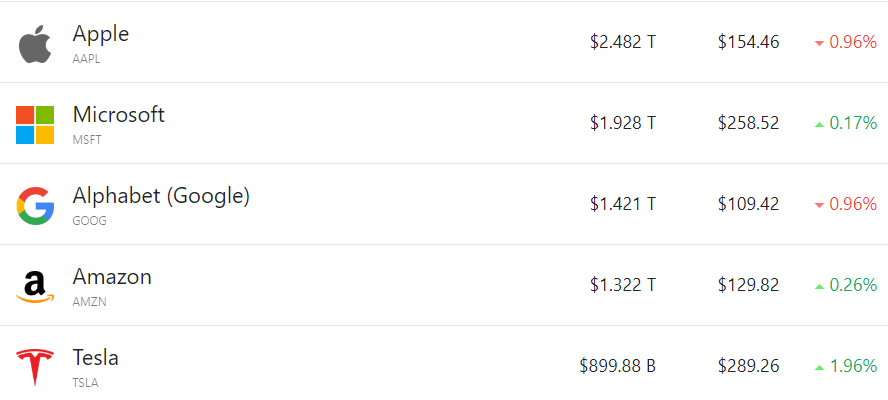
Task: Click Apple's red down-arrow indicator
Action: 819,44
